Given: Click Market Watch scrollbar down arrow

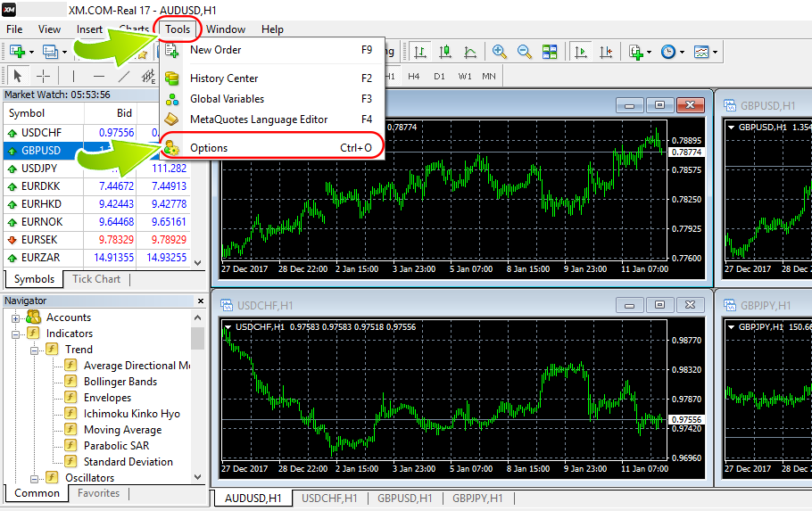Looking at the screenshot, I should (x=198, y=262).
